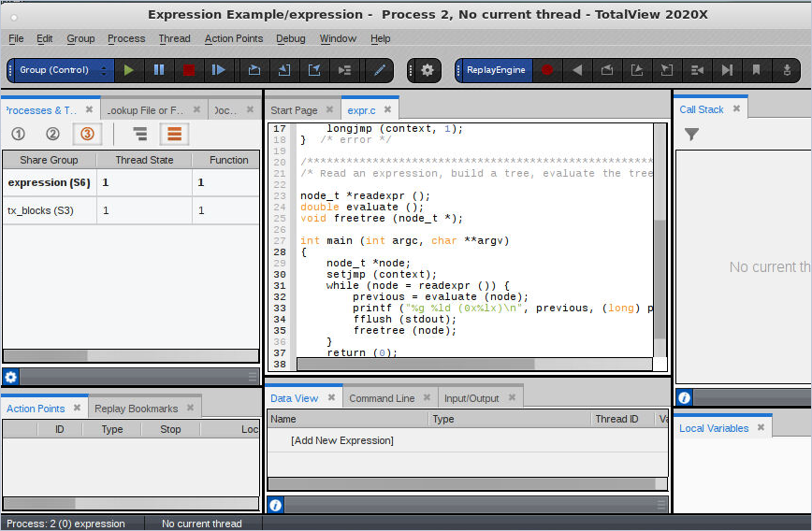Click the pencil edit icon in toolbar
812x531 pixels.
click(379, 70)
